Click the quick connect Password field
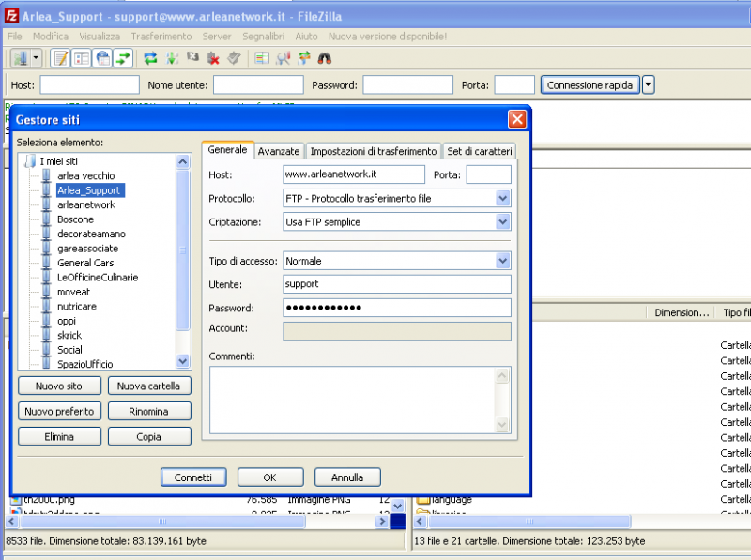 [408, 85]
